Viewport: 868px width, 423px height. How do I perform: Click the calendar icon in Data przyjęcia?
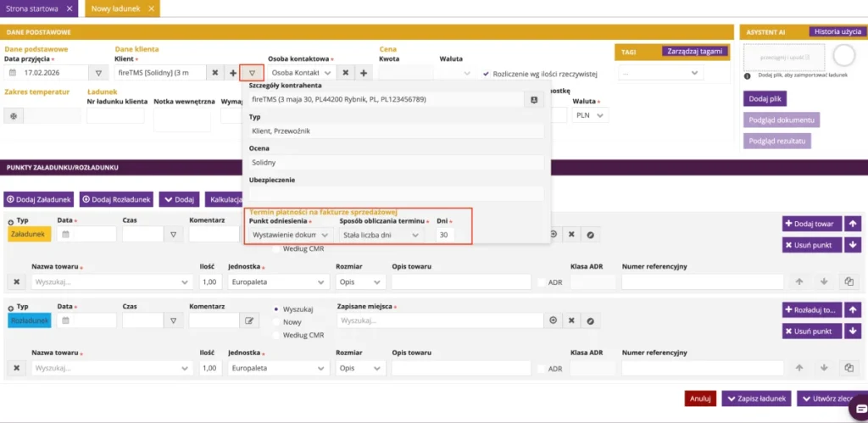tap(14, 73)
